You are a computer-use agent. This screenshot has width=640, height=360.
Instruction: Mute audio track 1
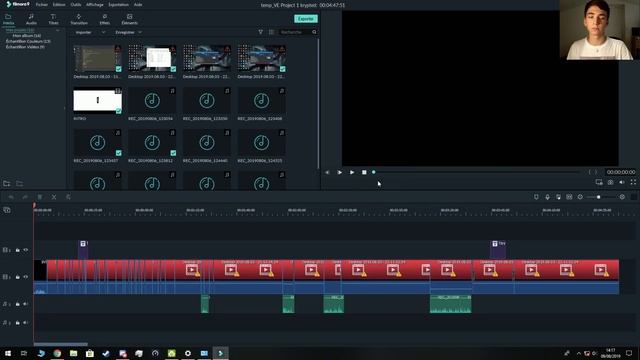coord(26,304)
